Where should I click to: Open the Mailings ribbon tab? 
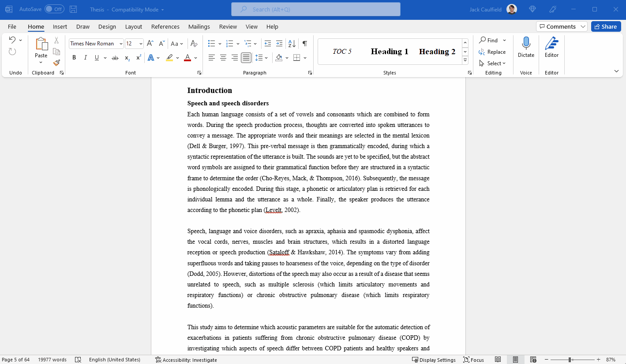pos(199,26)
